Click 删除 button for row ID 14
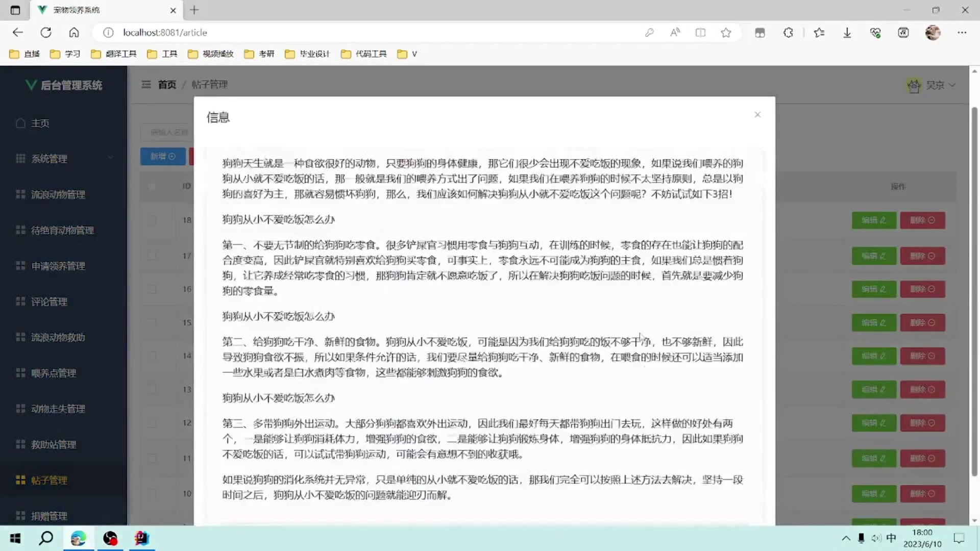This screenshot has width=980, height=551. [x=922, y=356]
